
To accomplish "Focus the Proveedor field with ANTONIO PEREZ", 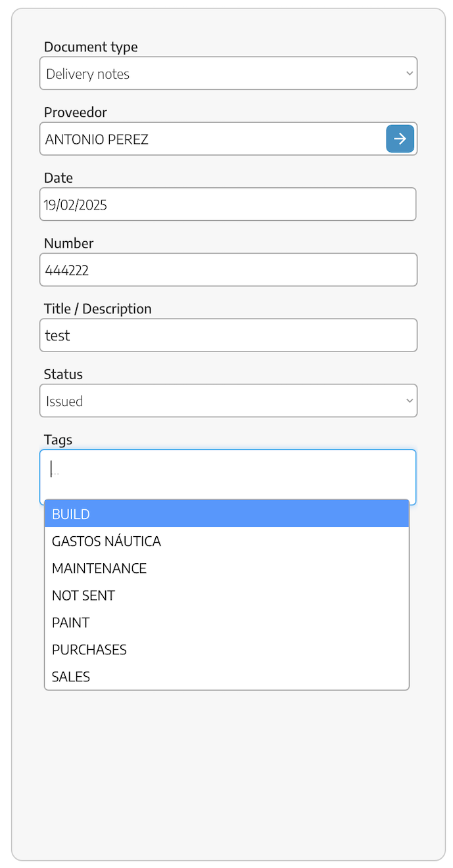I will click(x=212, y=139).
